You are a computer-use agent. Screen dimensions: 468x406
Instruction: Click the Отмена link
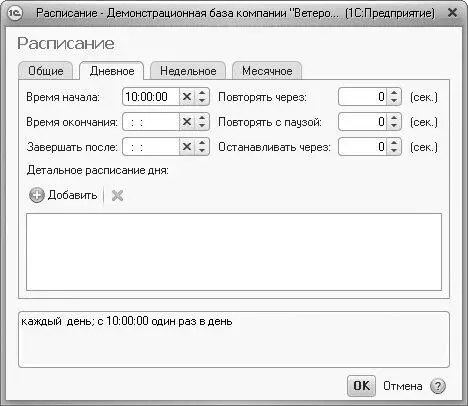[x=403, y=386]
